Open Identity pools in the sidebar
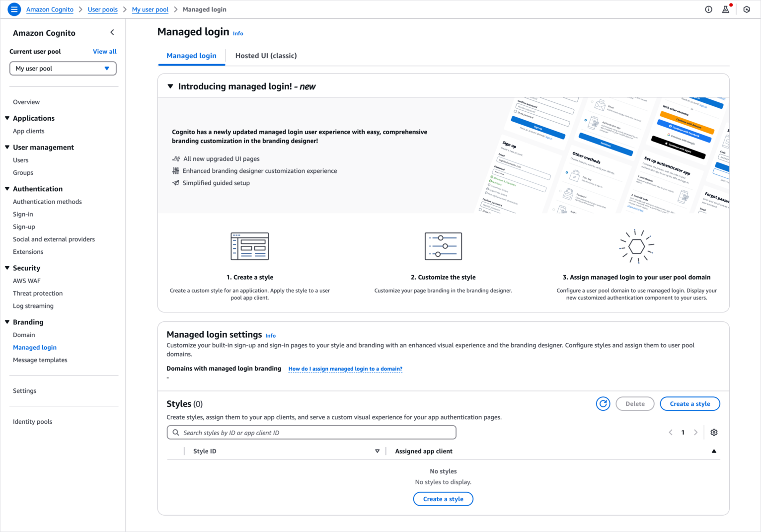Image resolution: width=761 pixels, height=532 pixels. click(x=33, y=421)
